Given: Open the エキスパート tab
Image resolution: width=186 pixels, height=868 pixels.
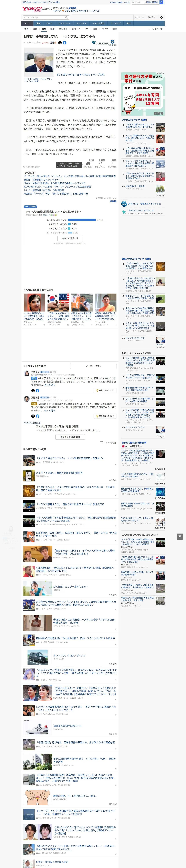Looking at the screenshot, I should tap(64, 24).
